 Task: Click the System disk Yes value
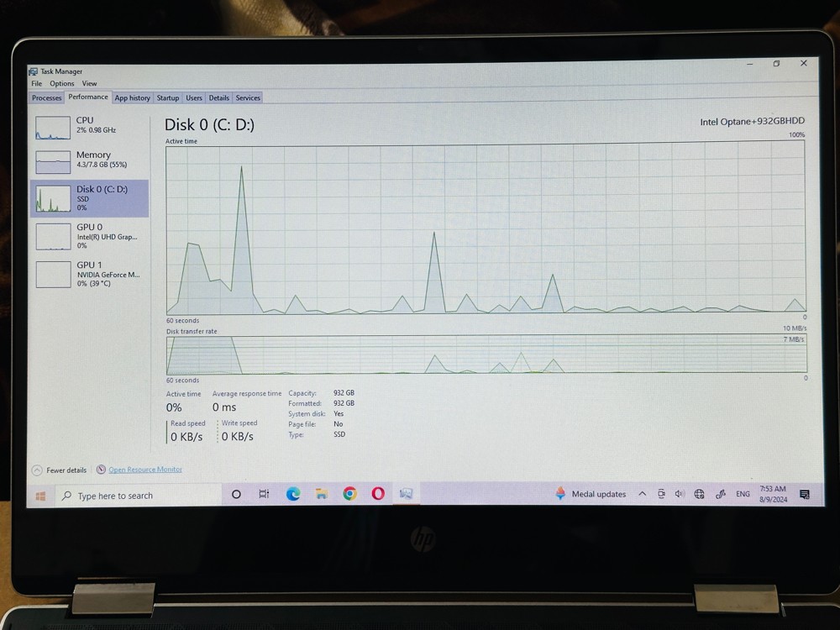point(339,413)
